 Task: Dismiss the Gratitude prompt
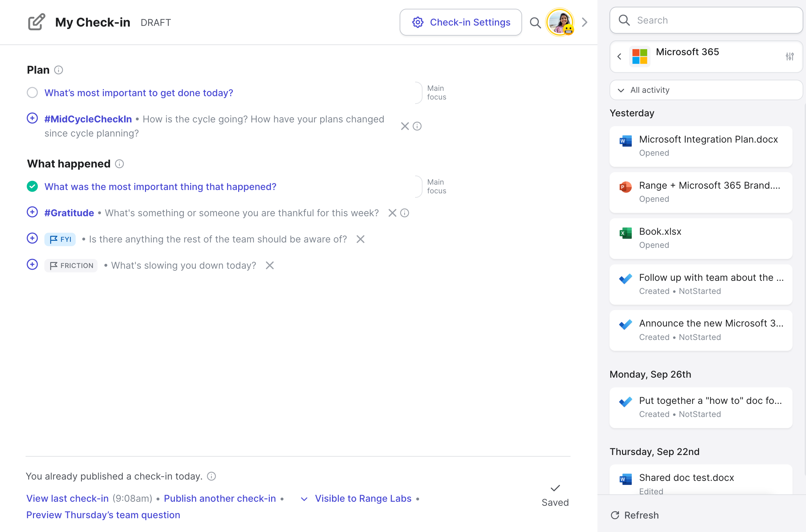392,213
